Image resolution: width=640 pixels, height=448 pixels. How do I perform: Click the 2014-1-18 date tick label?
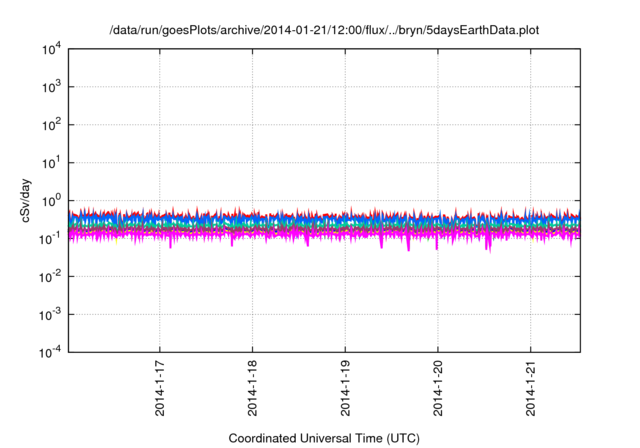(x=252, y=388)
